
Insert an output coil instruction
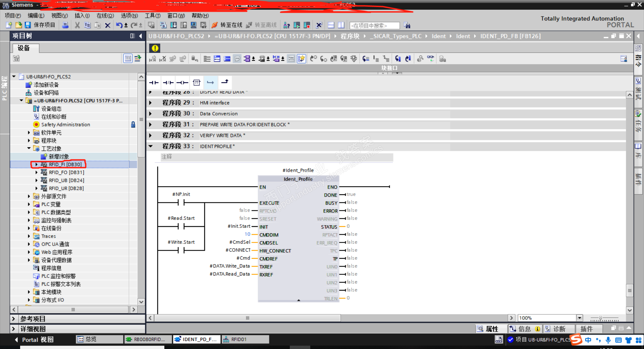[x=182, y=83]
